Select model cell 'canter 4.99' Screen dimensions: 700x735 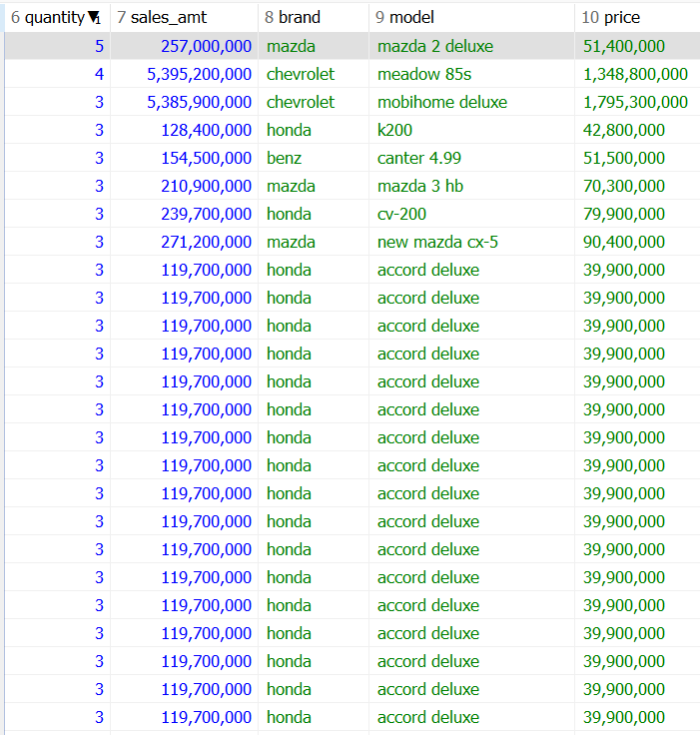(x=471, y=158)
